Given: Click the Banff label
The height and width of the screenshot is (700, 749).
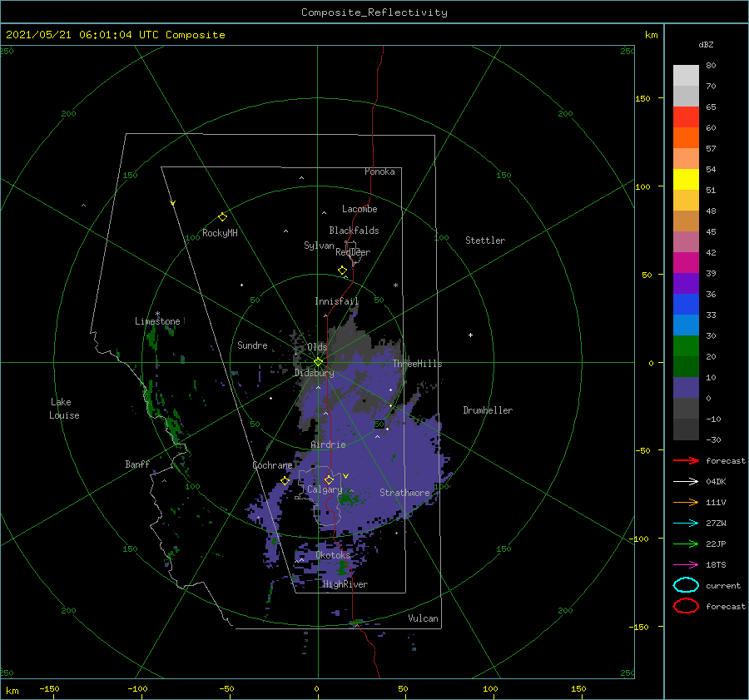Looking at the screenshot, I should coord(137,464).
